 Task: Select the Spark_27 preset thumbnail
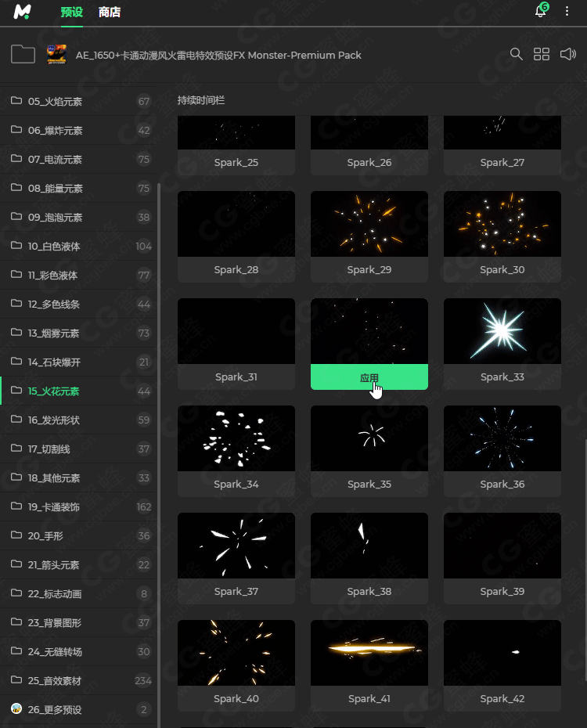pyautogui.click(x=502, y=133)
